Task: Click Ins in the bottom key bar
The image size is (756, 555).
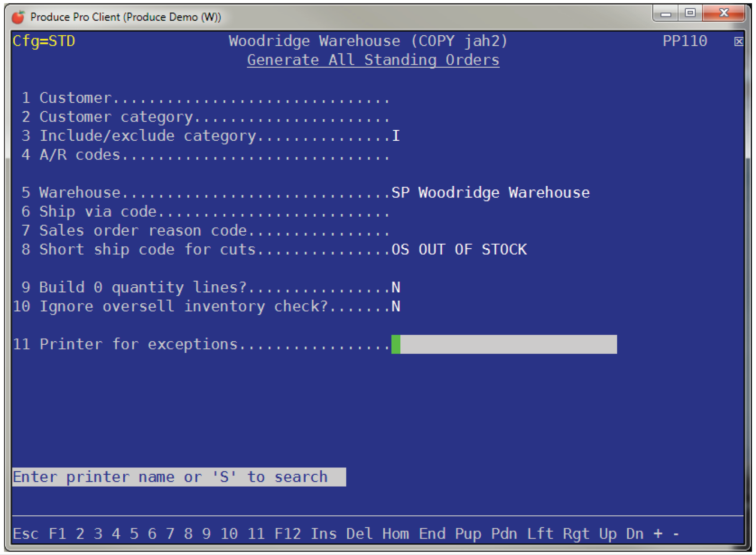Action: click(324, 534)
